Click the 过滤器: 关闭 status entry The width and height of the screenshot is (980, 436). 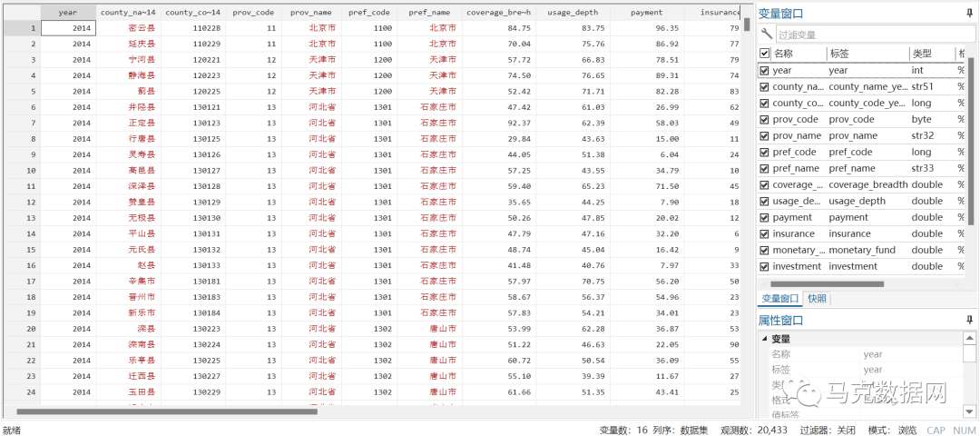pos(828,430)
